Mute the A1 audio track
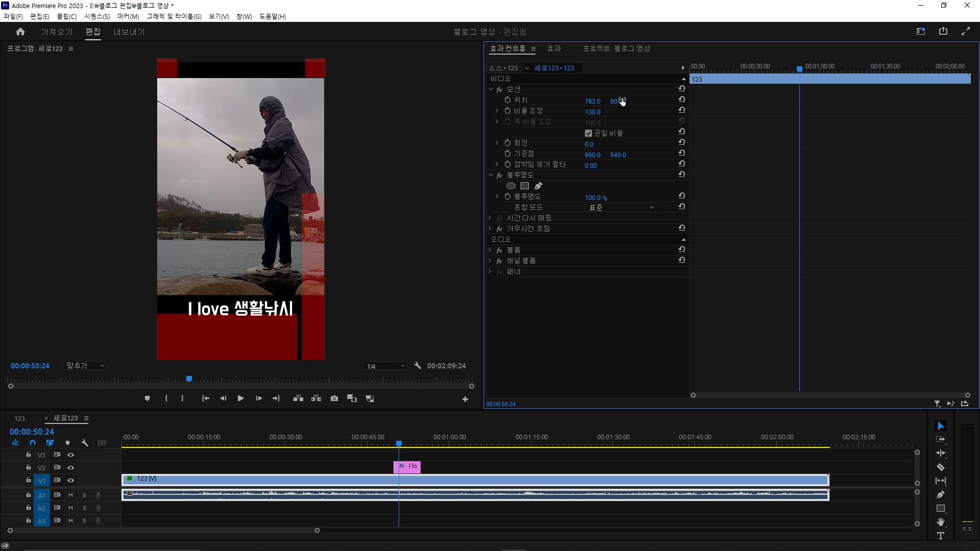Image resolution: width=980 pixels, height=551 pixels. pos(70,495)
